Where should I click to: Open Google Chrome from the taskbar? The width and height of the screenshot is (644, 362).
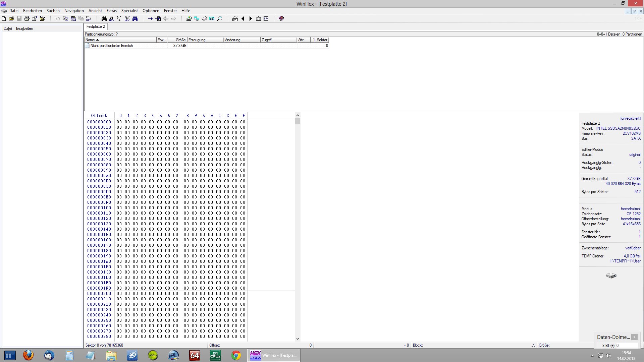[x=236, y=355]
